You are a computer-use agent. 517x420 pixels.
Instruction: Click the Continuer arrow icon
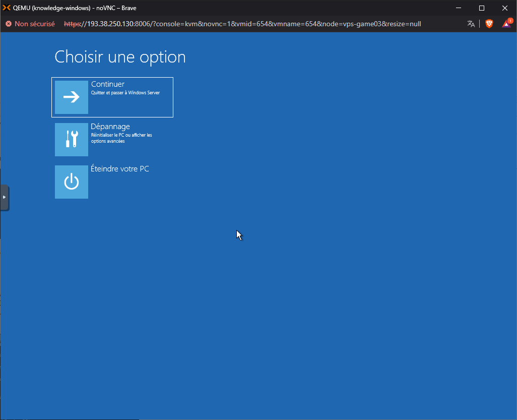pyautogui.click(x=71, y=97)
